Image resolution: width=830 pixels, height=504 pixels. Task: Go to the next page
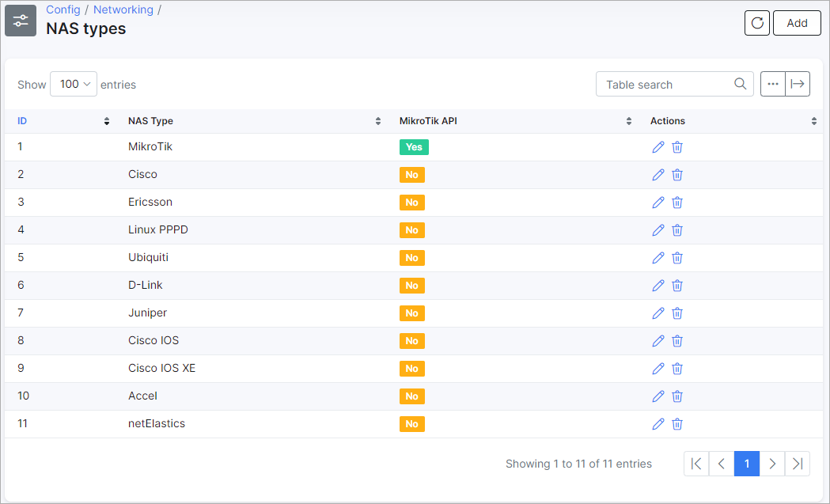[x=772, y=464]
